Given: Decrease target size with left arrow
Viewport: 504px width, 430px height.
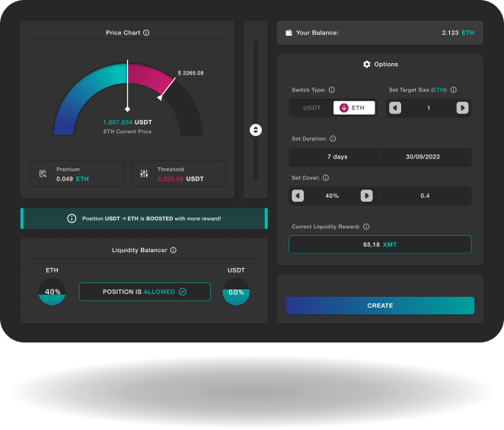Looking at the screenshot, I should pos(395,108).
